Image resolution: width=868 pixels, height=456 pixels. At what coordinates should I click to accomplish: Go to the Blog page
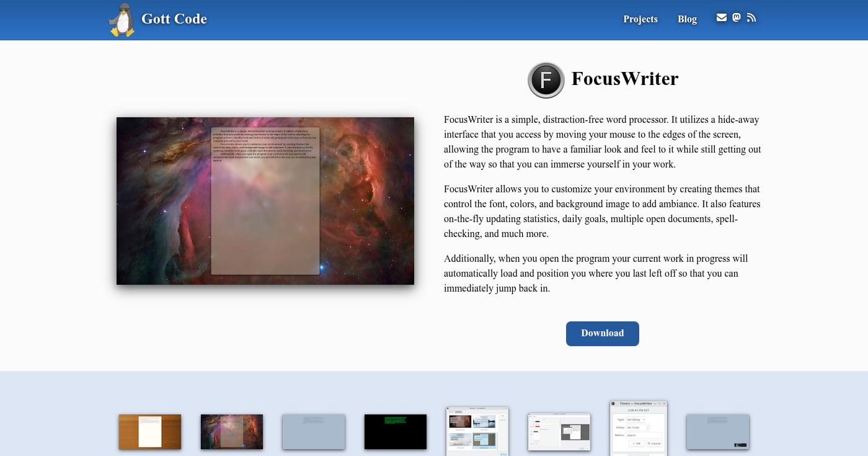(x=687, y=19)
